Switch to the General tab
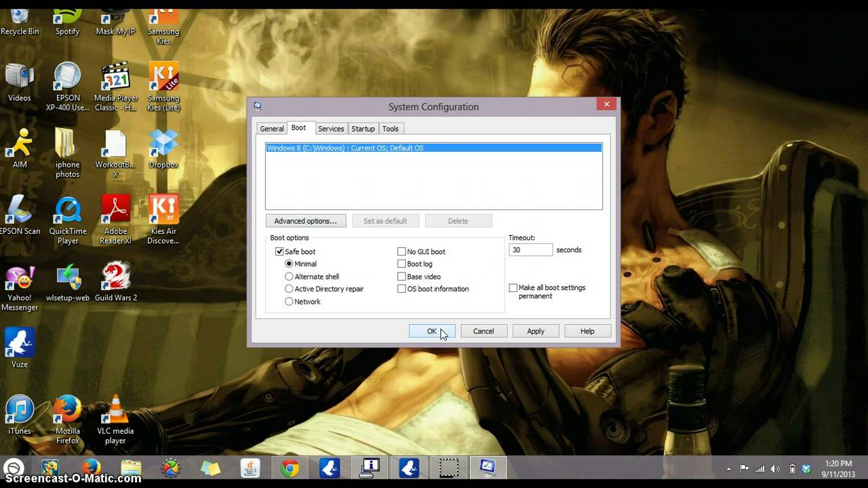Screen dimensions: 868x488 271,129
